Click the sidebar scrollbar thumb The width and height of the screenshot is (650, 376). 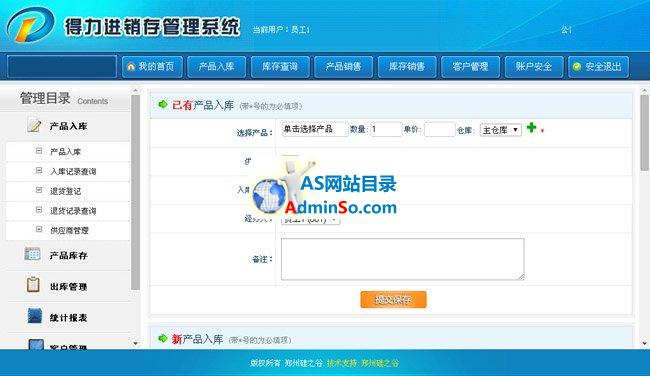coord(135,192)
